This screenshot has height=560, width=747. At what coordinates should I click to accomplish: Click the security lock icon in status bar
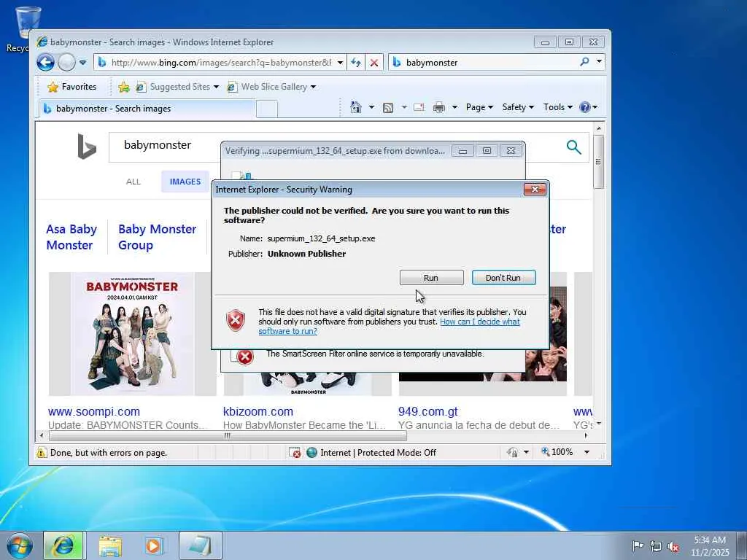[513, 452]
